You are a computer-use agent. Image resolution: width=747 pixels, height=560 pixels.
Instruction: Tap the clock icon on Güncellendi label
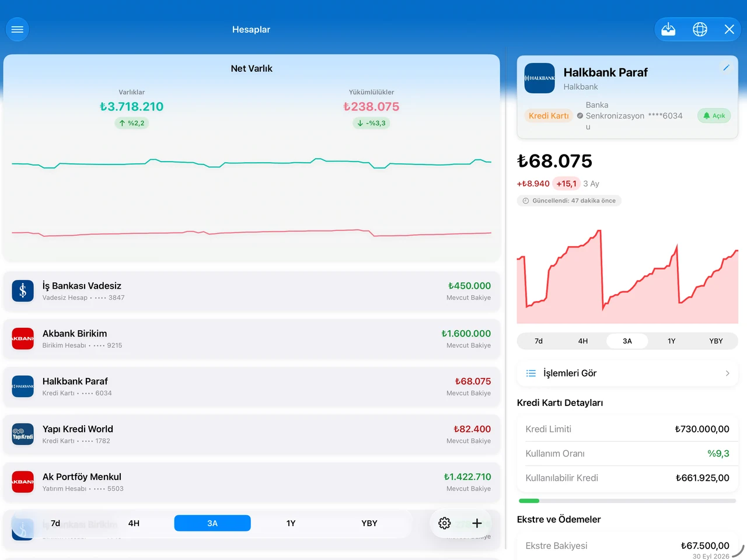click(526, 201)
